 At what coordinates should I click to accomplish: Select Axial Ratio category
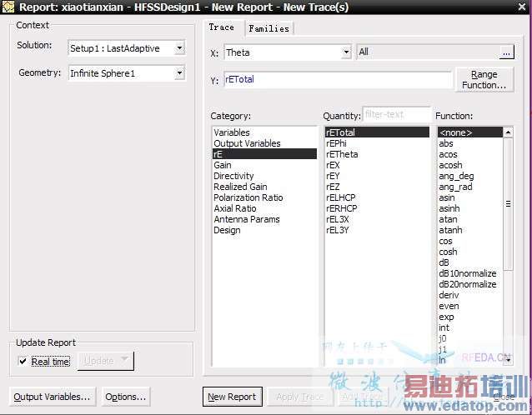click(264, 208)
